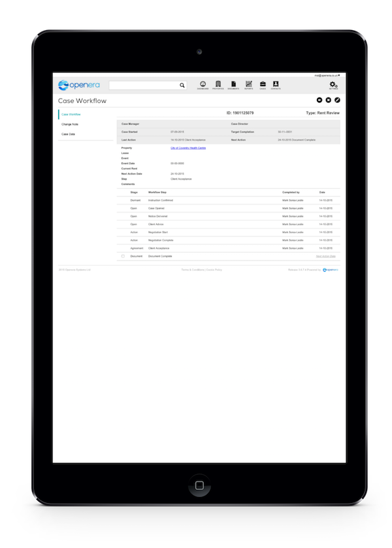Image resolution: width=392 pixels, height=548 pixels.
Task: Open the Settings gear icon
Action: 333,85
